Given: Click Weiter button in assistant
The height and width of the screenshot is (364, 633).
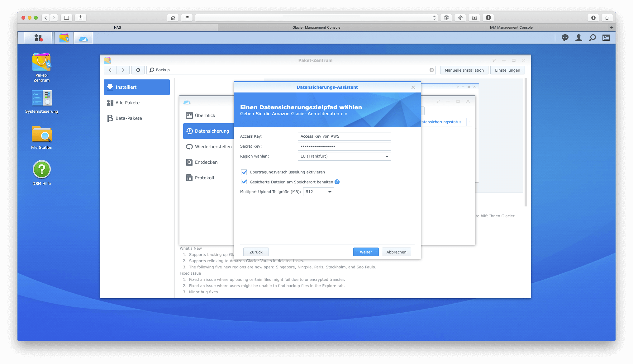Looking at the screenshot, I should coord(366,252).
